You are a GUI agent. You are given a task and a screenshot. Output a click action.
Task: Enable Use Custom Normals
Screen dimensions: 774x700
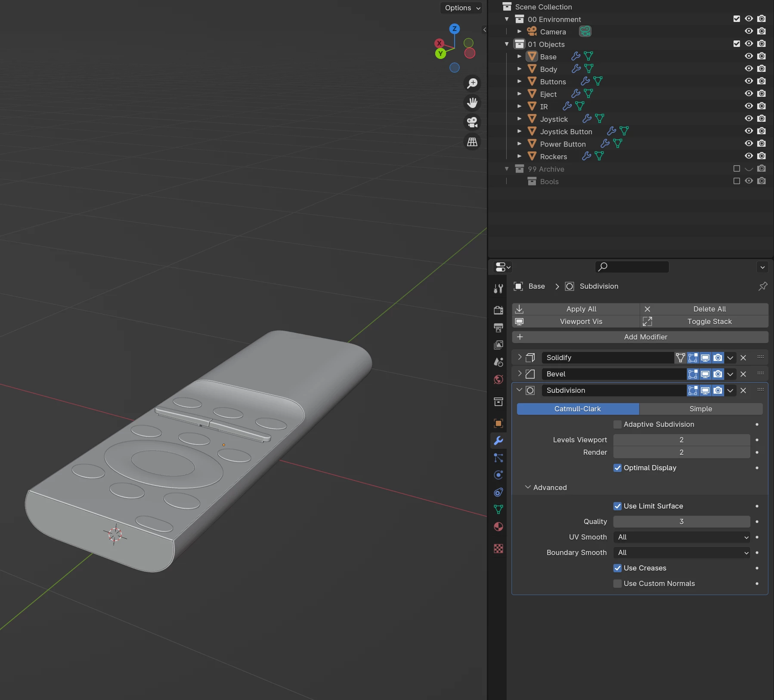(617, 583)
